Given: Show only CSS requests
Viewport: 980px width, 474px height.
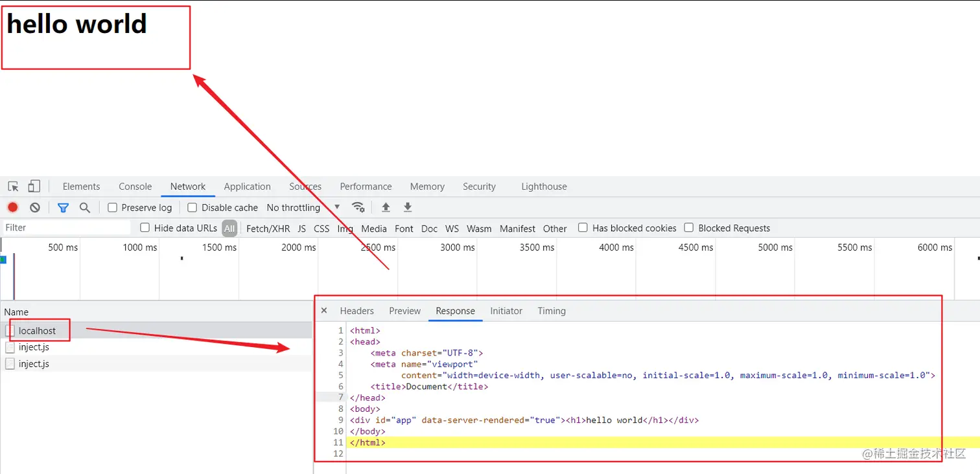Looking at the screenshot, I should point(321,229).
